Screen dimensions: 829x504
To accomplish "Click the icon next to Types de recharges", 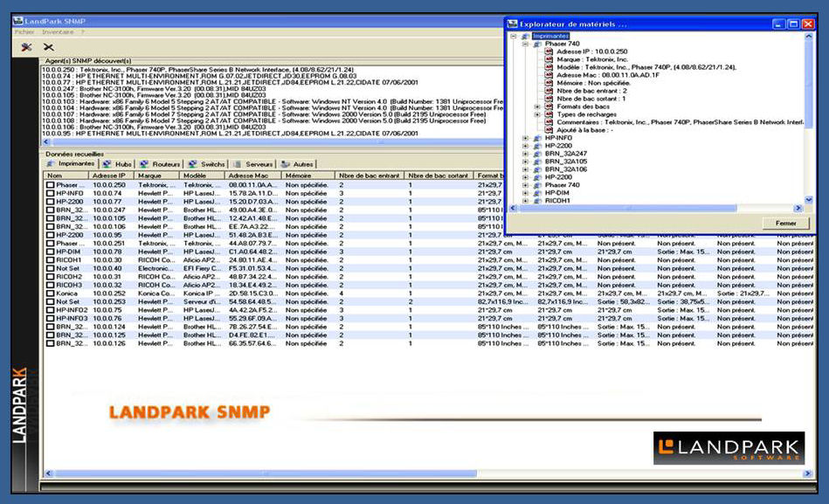I will (549, 114).
